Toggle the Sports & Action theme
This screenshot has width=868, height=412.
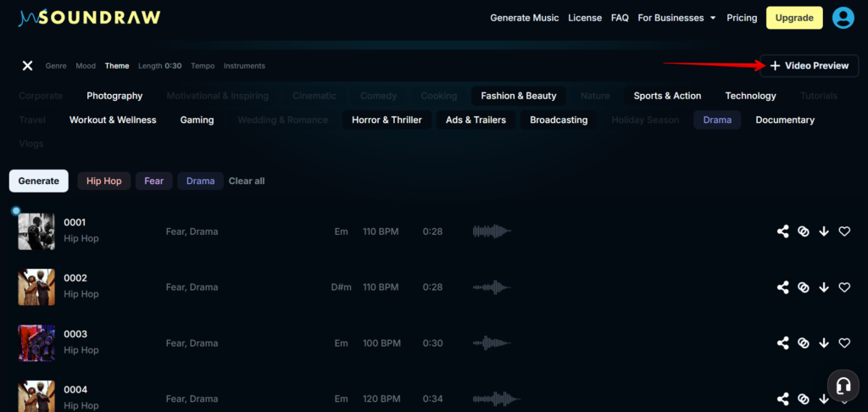tap(667, 96)
